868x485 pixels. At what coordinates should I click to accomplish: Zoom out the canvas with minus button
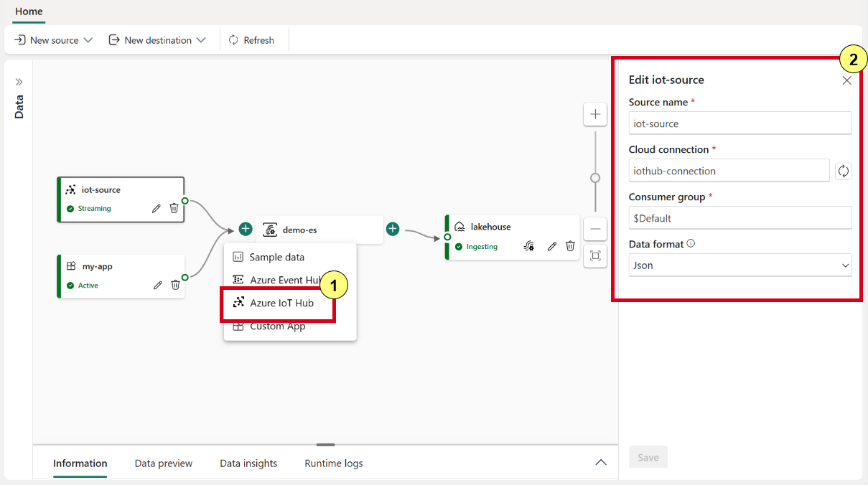[595, 230]
